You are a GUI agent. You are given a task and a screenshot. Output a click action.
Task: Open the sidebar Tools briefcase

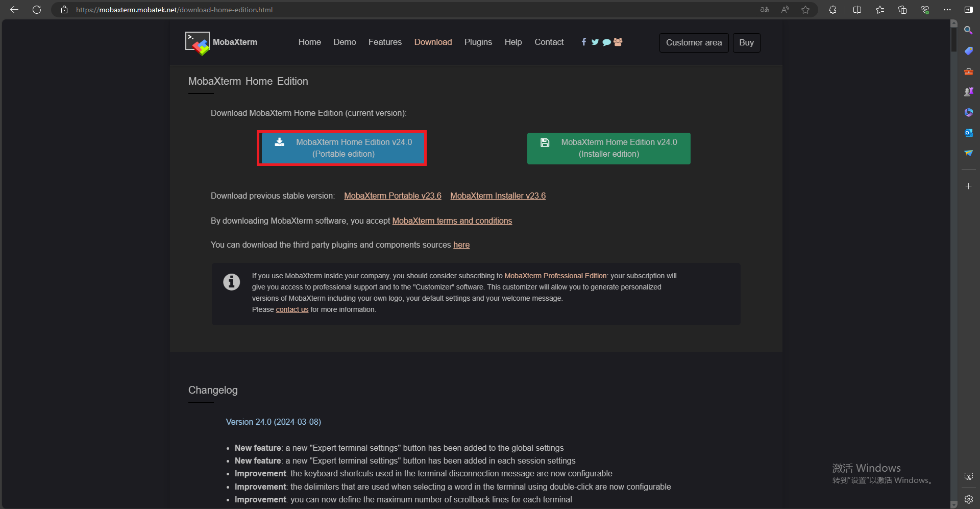968,71
